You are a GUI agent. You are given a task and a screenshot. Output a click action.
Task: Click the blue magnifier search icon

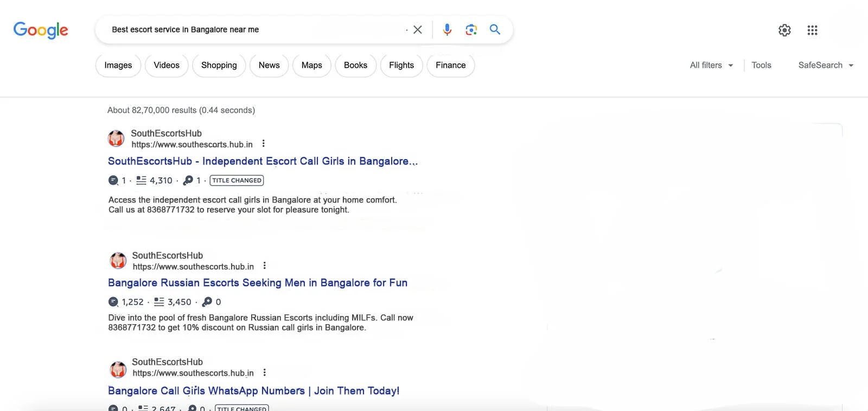click(x=495, y=29)
